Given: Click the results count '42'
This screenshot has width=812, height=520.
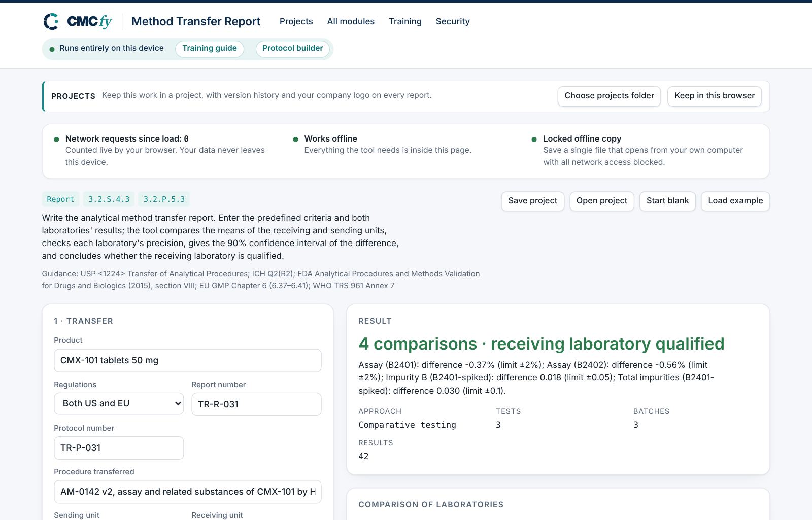Looking at the screenshot, I should (363, 456).
